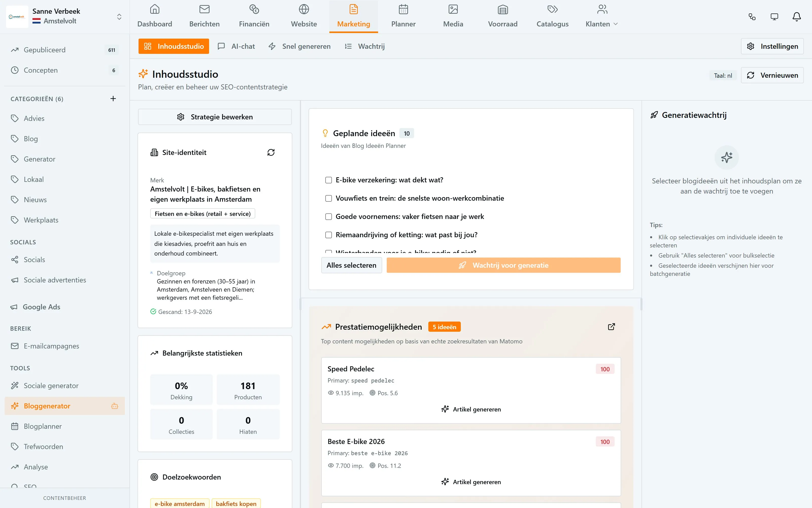Viewport: 812px width, 508px height.
Task: Open the Snel genereren tab
Action: coord(300,46)
